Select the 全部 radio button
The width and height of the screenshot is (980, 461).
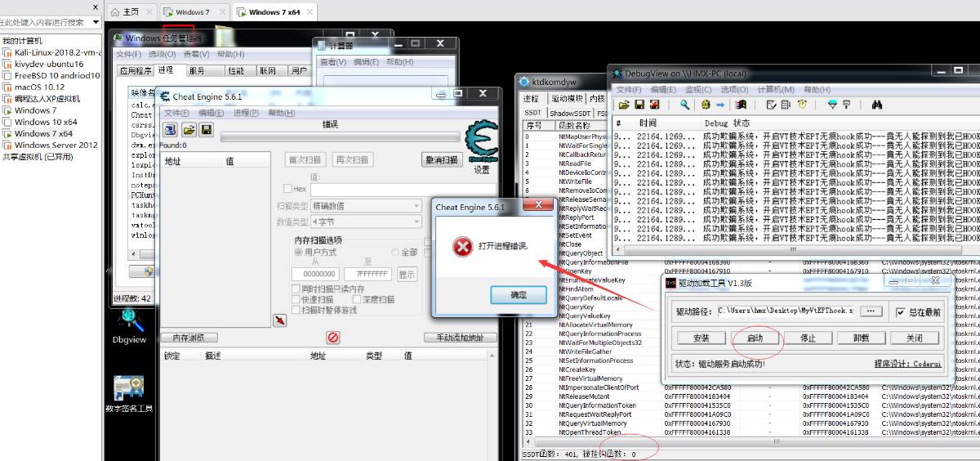[395, 253]
